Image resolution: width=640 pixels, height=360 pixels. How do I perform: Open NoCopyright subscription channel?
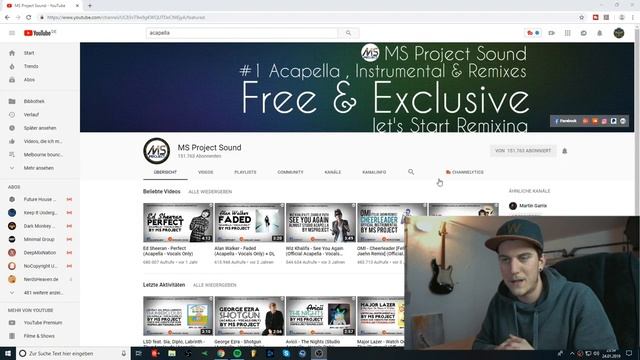coord(40,266)
